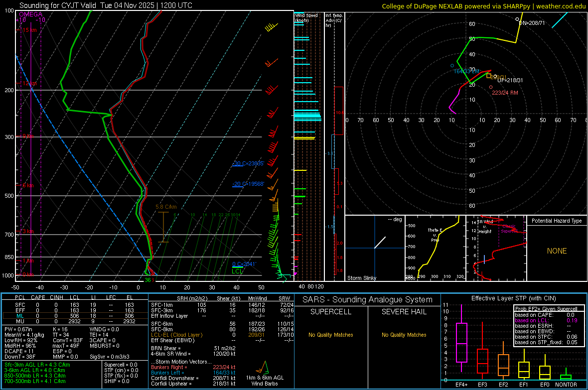
Task: Click the magenta 'Classic Supercell' label
Action: click(509, 229)
